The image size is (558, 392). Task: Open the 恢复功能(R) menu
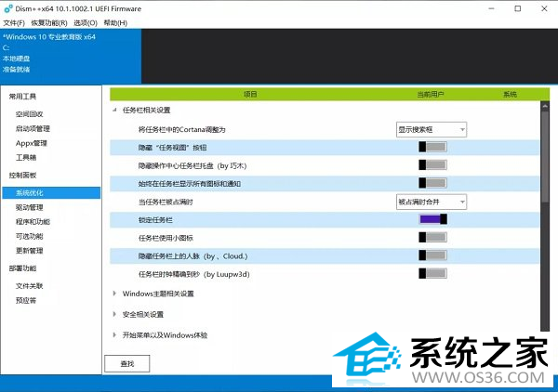pyautogui.click(x=49, y=22)
